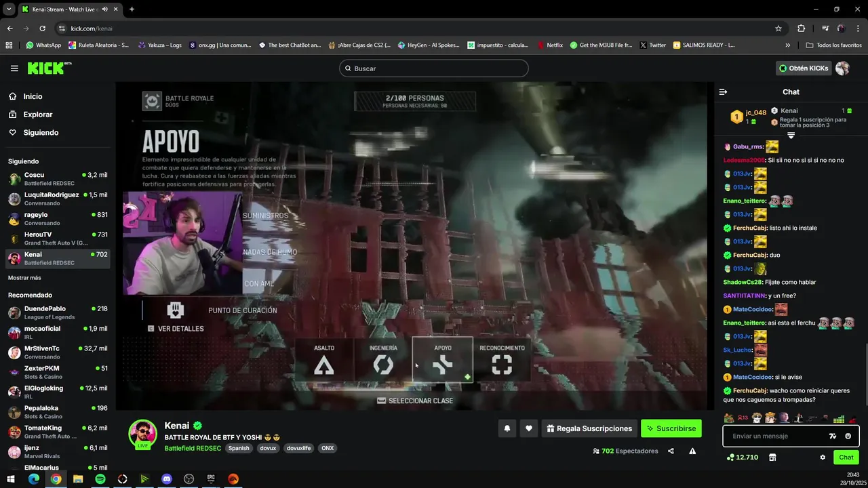Open chat settings gear
Viewport: 868px width, 488px height.
click(823, 457)
